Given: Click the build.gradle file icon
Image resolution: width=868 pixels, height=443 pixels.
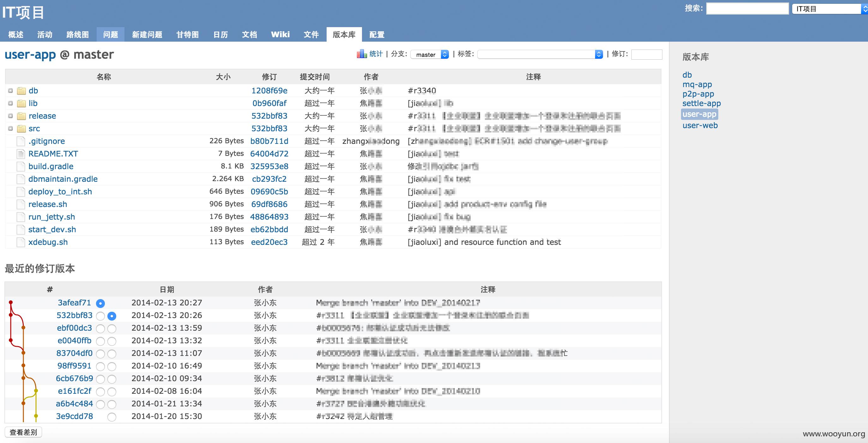Looking at the screenshot, I should coord(21,166).
